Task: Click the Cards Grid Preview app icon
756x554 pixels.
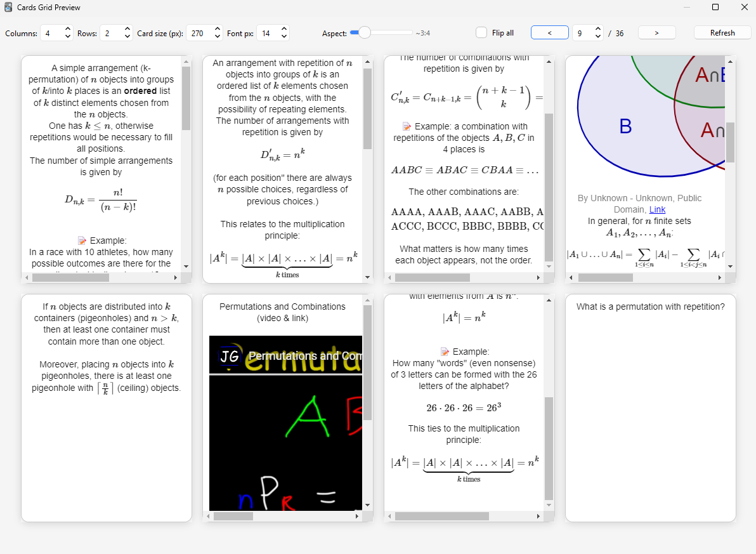Action: (8, 7)
